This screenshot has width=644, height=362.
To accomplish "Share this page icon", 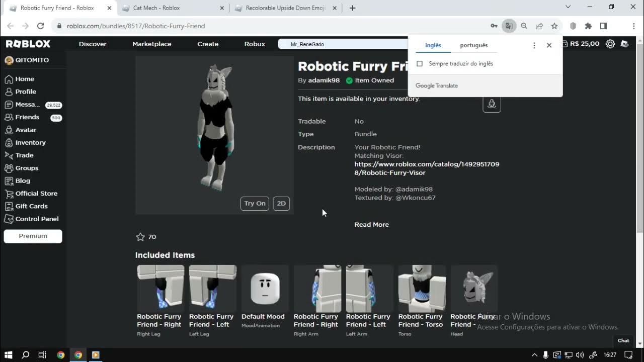I will (539, 26).
